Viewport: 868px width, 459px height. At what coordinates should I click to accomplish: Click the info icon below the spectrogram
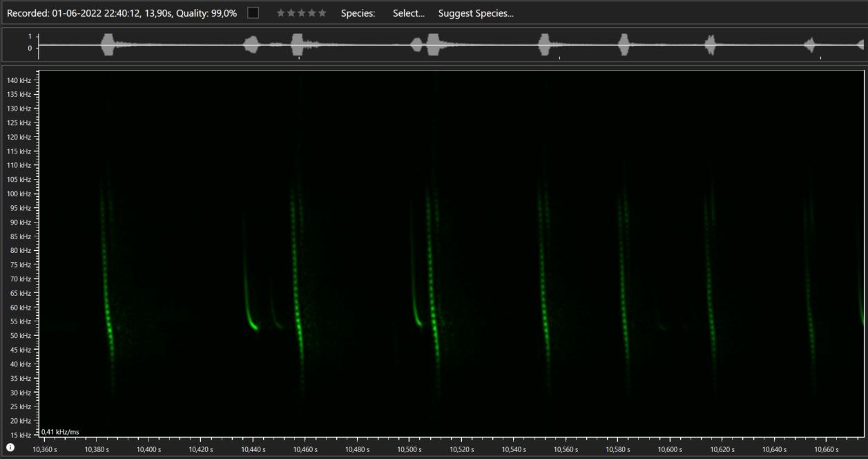click(x=10, y=447)
